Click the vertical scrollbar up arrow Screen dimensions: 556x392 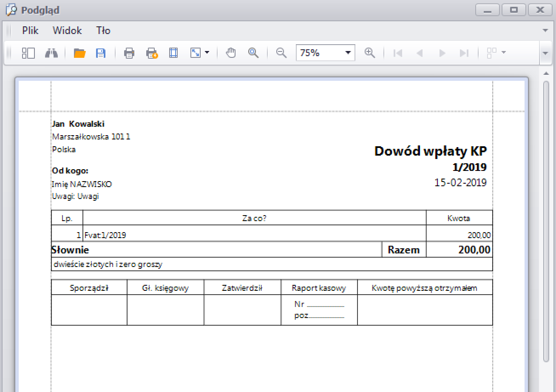(546, 74)
